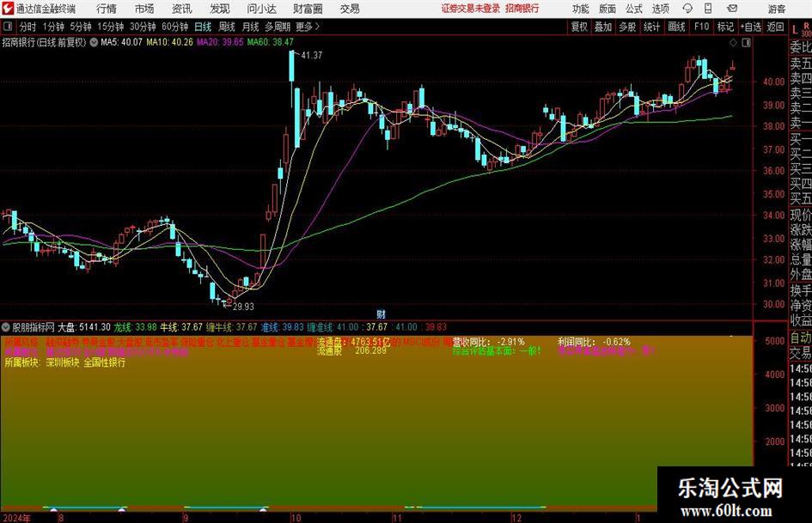Click the diamond icon above the chart
This screenshot has height=523, width=812.
tap(733, 42)
